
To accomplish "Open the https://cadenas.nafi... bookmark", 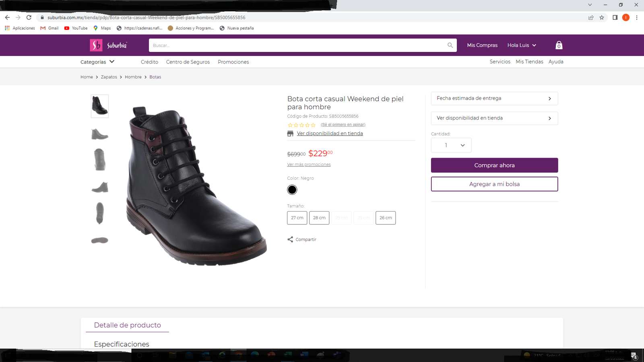I will point(139,28).
